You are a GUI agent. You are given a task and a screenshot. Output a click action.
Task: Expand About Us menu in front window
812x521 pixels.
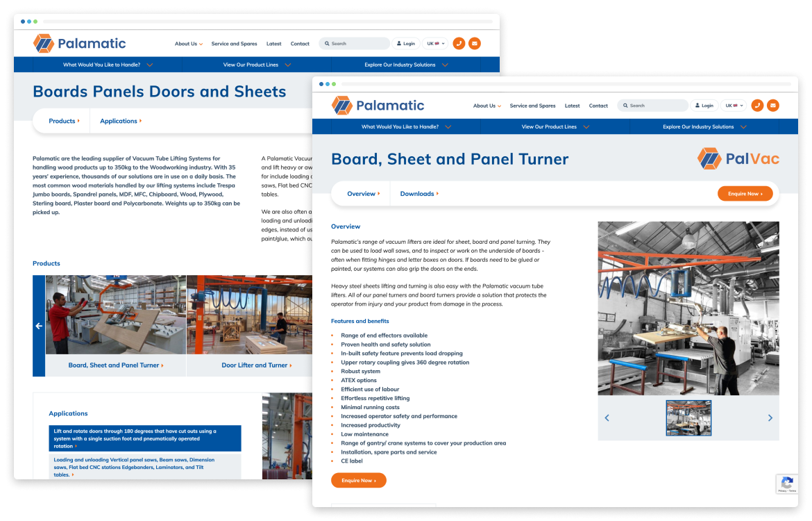coord(487,106)
